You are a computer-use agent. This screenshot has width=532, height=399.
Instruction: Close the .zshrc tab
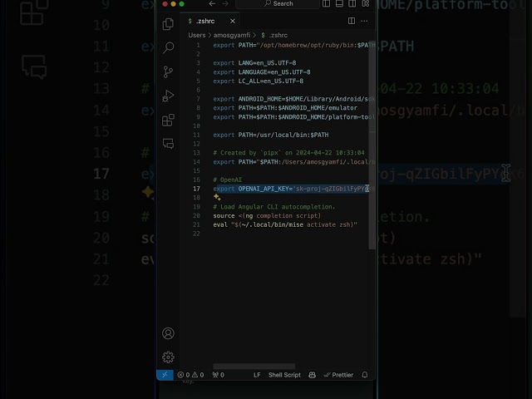233,21
